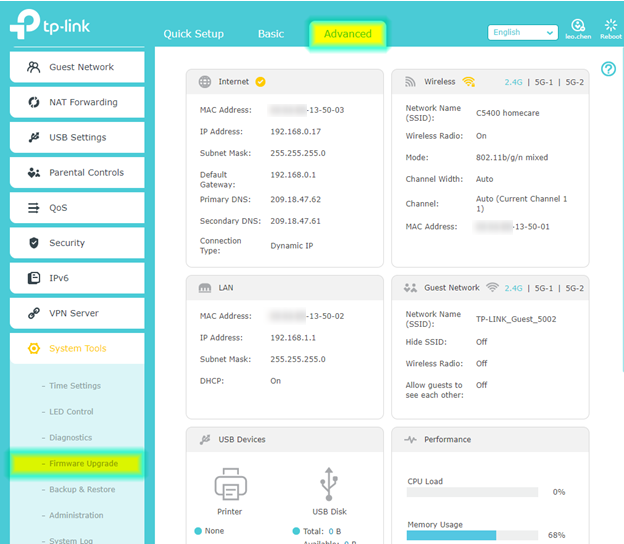Click the NAT Forwarding sidebar icon
Screen dimensions: 624x544
pos(34,102)
